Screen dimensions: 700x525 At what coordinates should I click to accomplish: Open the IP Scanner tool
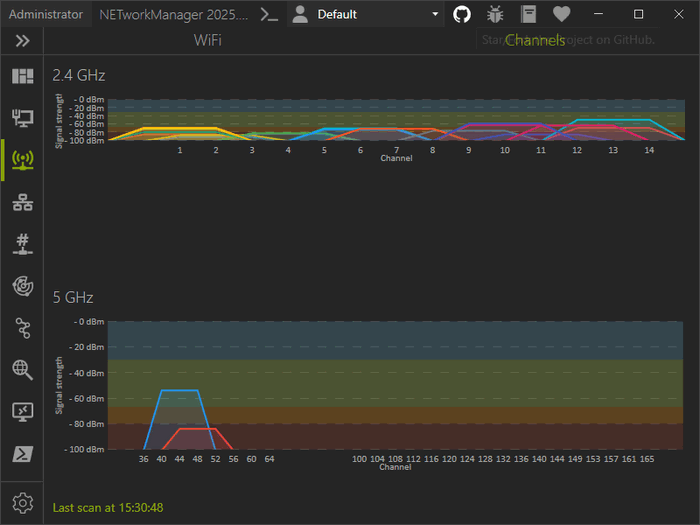coord(22,203)
